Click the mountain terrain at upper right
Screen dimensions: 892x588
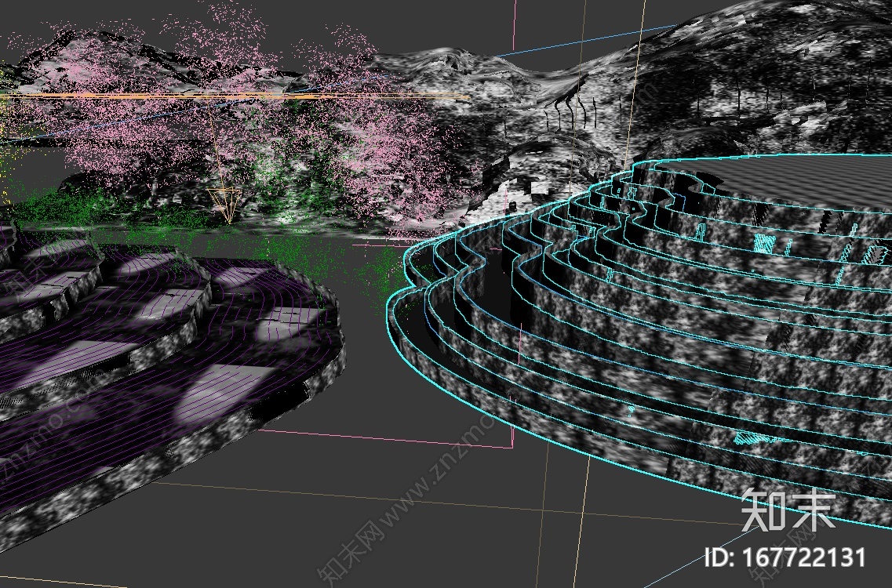(769, 71)
